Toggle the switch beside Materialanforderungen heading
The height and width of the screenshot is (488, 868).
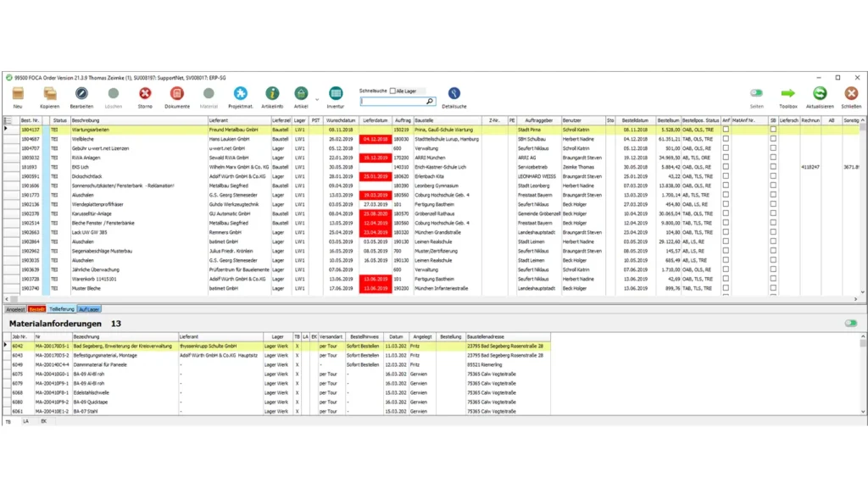(850, 323)
